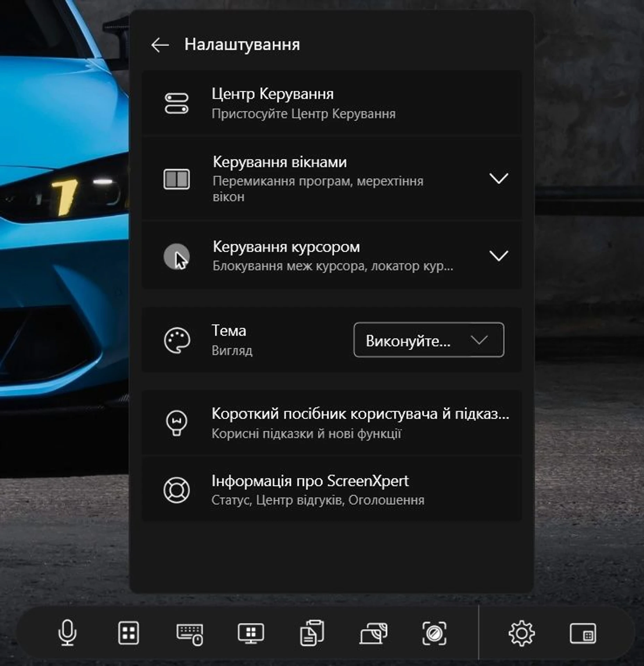Click the screen casting toolbar icon
The image size is (644, 666).
[x=373, y=633]
